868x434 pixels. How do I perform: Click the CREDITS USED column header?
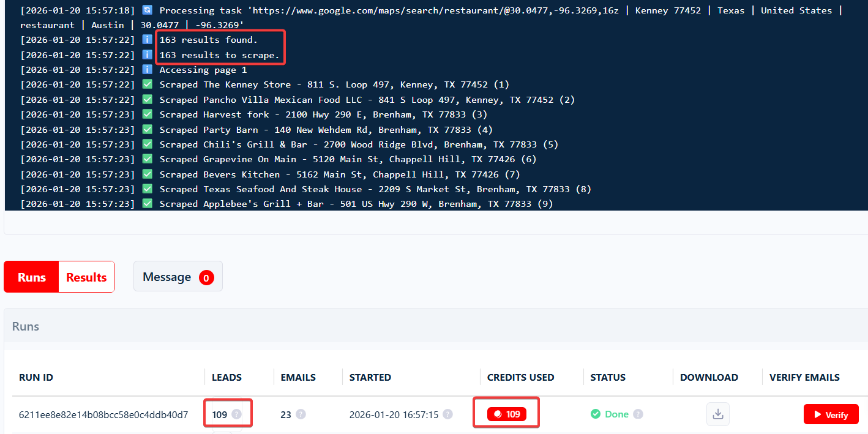[520, 378]
